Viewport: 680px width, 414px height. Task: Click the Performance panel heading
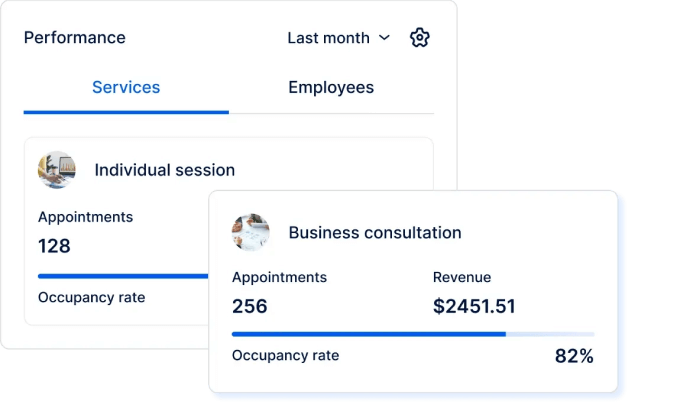[x=75, y=38]
